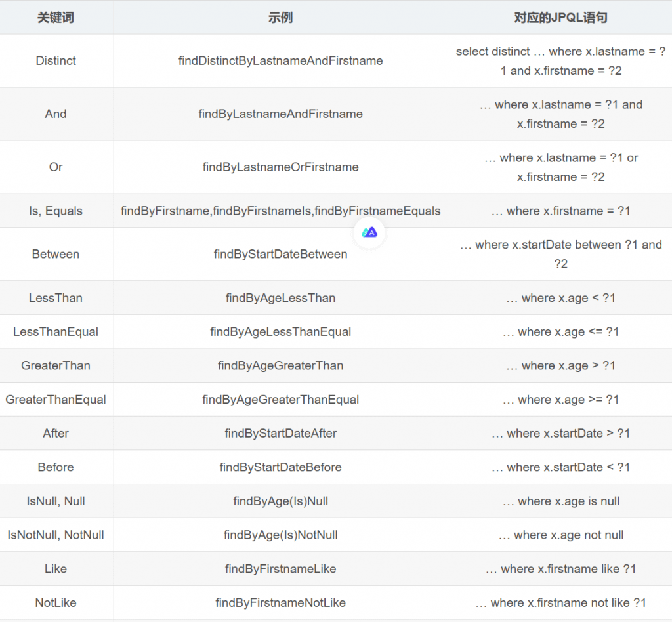The height and width of the screenshot is (622, 672).
Task: Click the 对应的JPQL语句 column header
Action: pos(560,18)
